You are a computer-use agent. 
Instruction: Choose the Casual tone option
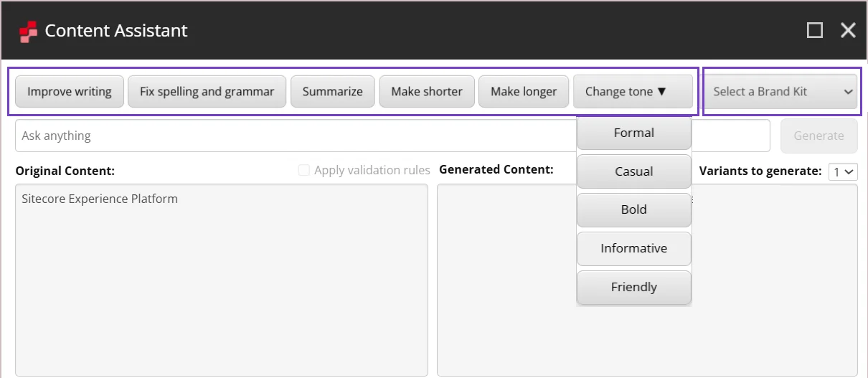(x=634, y=171)
